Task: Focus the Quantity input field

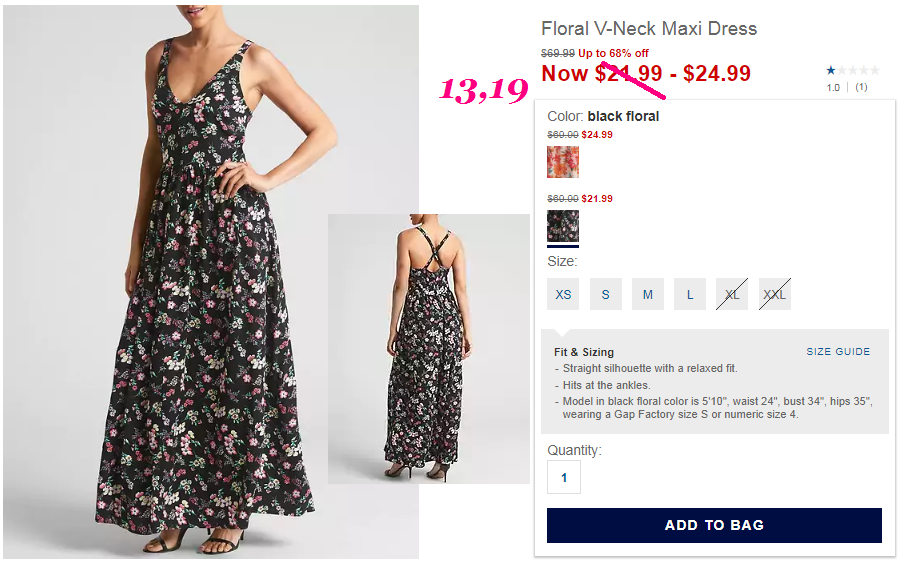Action: click(x=564, y=477)
